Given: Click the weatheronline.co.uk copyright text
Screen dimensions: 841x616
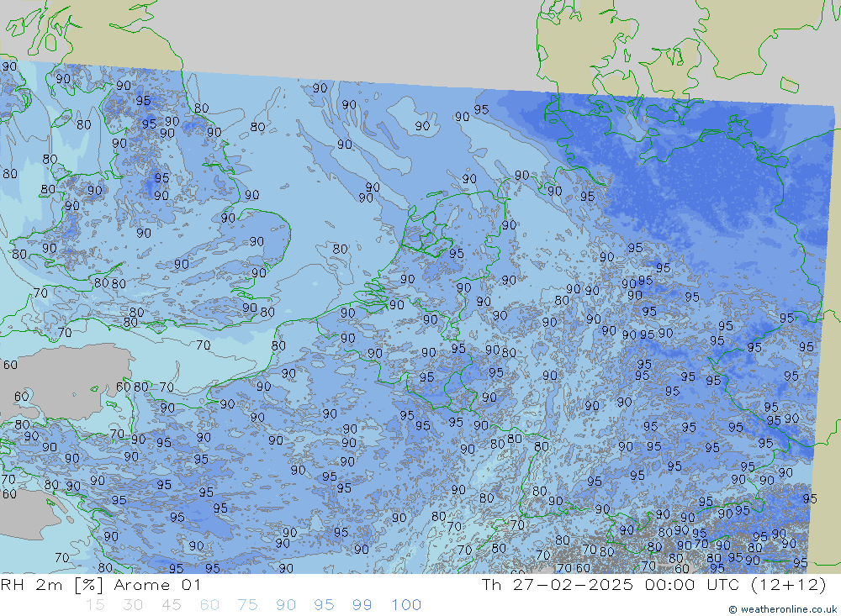Looking at the screenshot, I should (782, 609).
